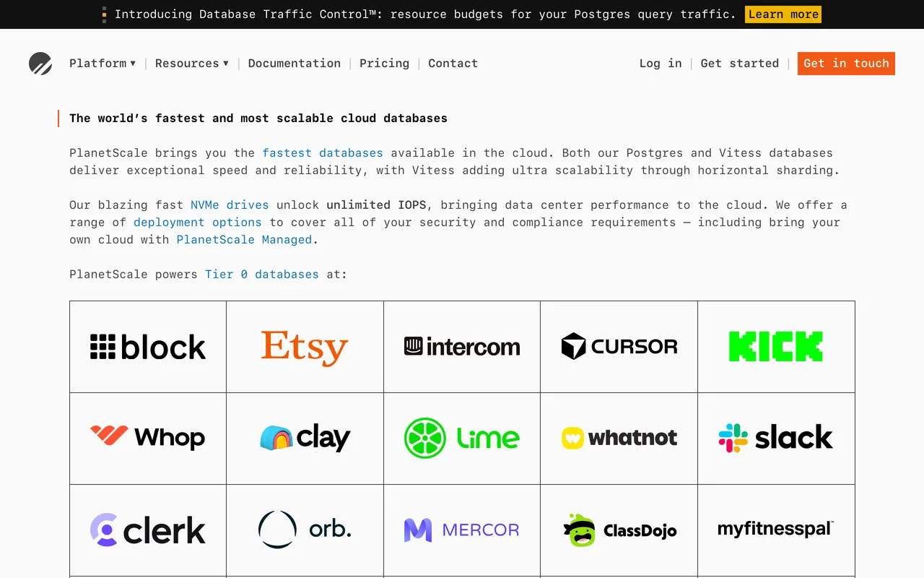Viewport: 924px width, 578px height.
Task: Click the Cursor cube logo
Action: (x=573, y=346)
